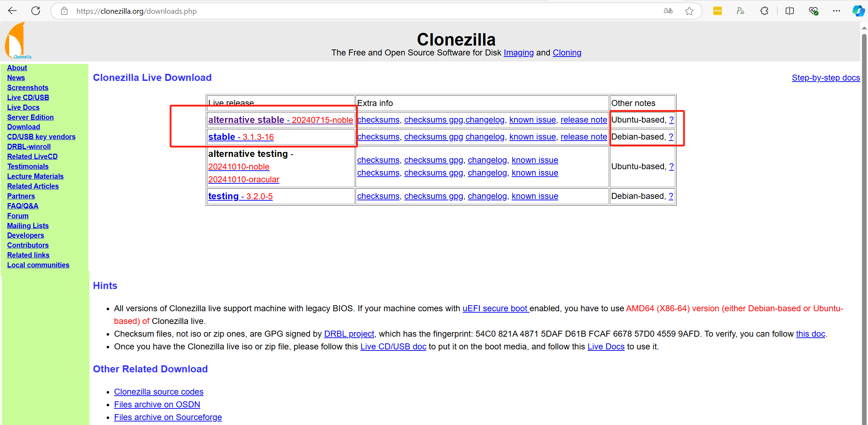Open Related links page
The width and height of the screenshot is (868, 425).
click(28, 255)
